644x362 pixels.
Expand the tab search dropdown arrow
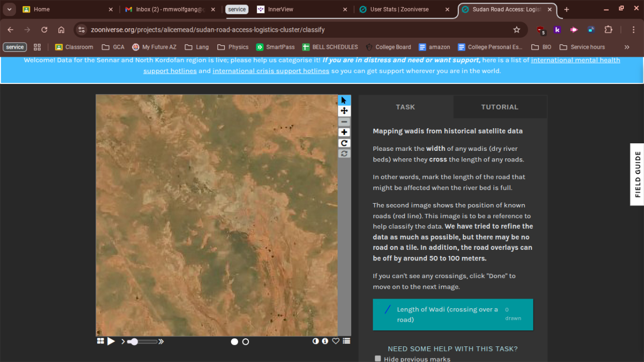(x=9, y=9)
